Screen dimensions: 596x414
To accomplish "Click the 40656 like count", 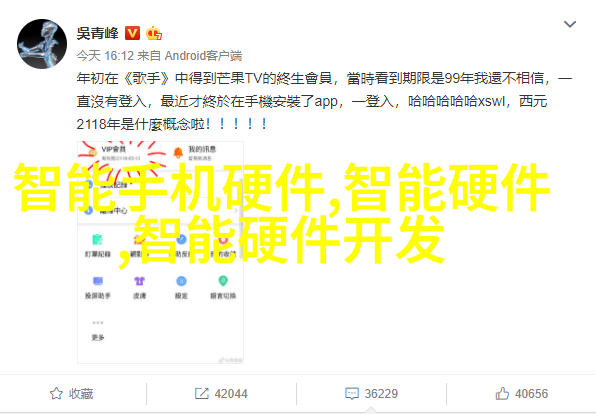I will point(531,393).
